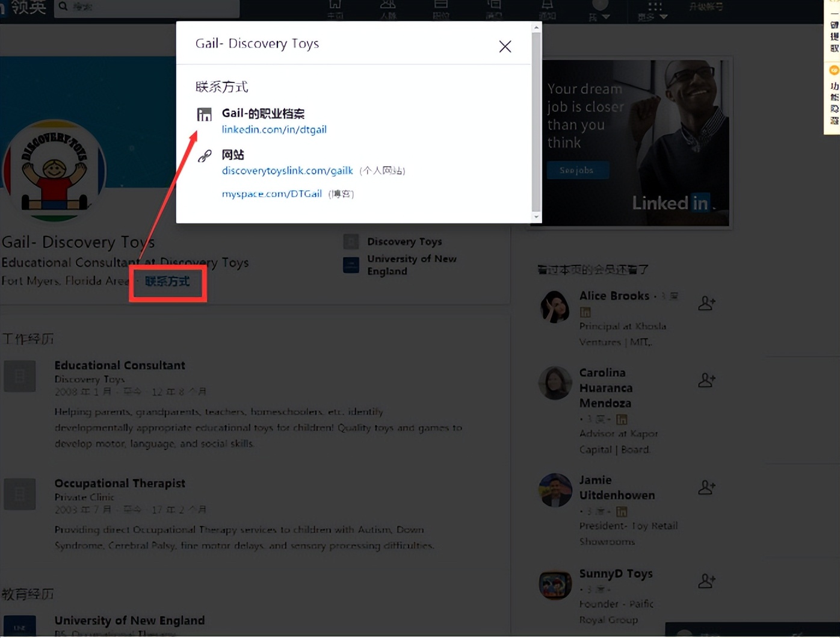The height and width of the screenshot is (638, 840).
Task: Click SunnyD Toys avatar image
Action: point(555,585)
